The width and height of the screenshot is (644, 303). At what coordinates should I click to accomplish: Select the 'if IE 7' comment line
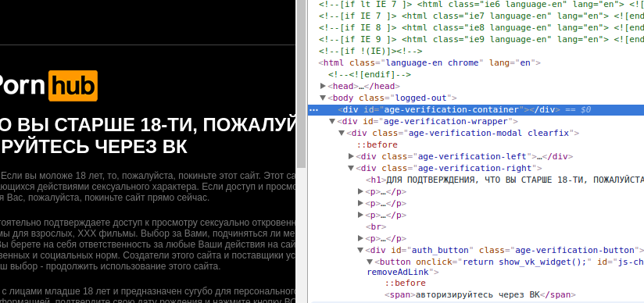[481, 16]
